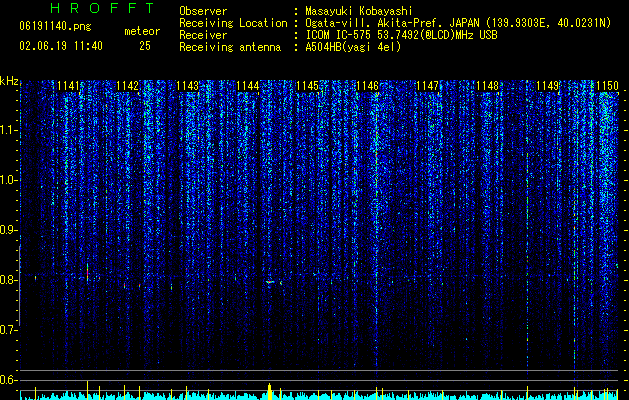This screenshot has width=629, height=400.
Task: Click the Receiver field label
Action: pos(203,35)
